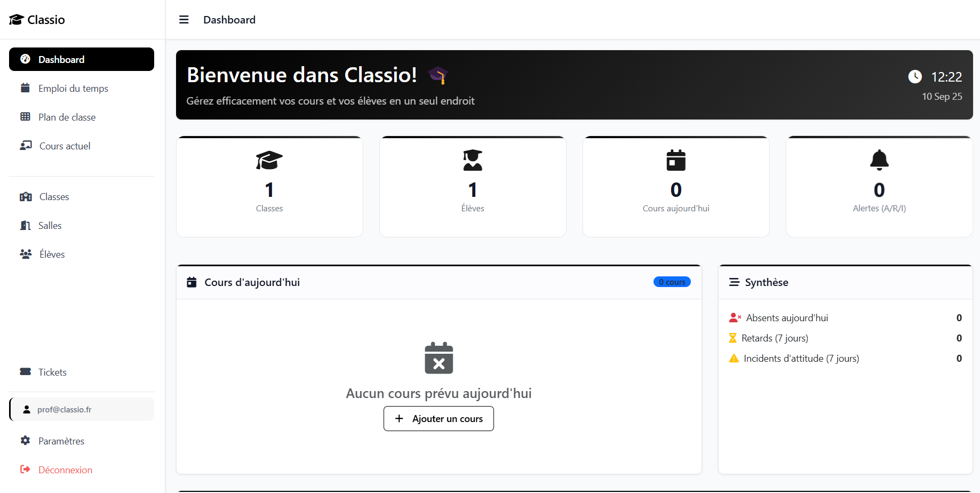Click the Classio graduation cap logo
This screenshot has width=980, height=493.
[x=17, y=20]
